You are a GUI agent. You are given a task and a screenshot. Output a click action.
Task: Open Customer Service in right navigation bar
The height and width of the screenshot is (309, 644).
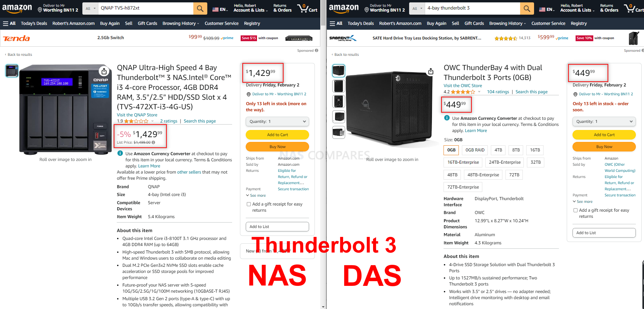548,23
